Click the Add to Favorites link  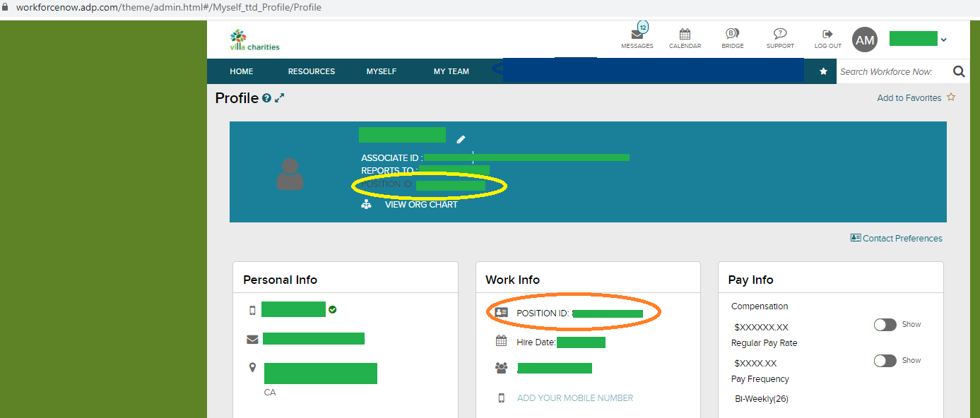point(909,98)
